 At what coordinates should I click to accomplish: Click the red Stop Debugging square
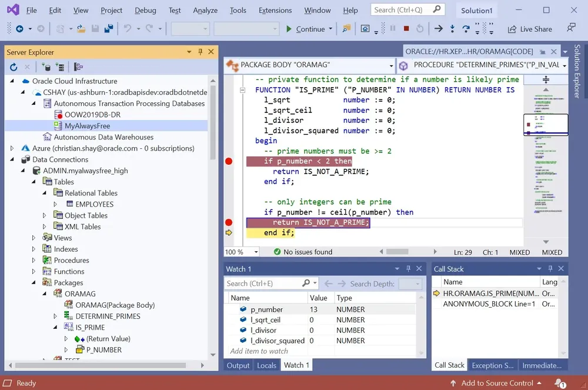tap(406, 28)
